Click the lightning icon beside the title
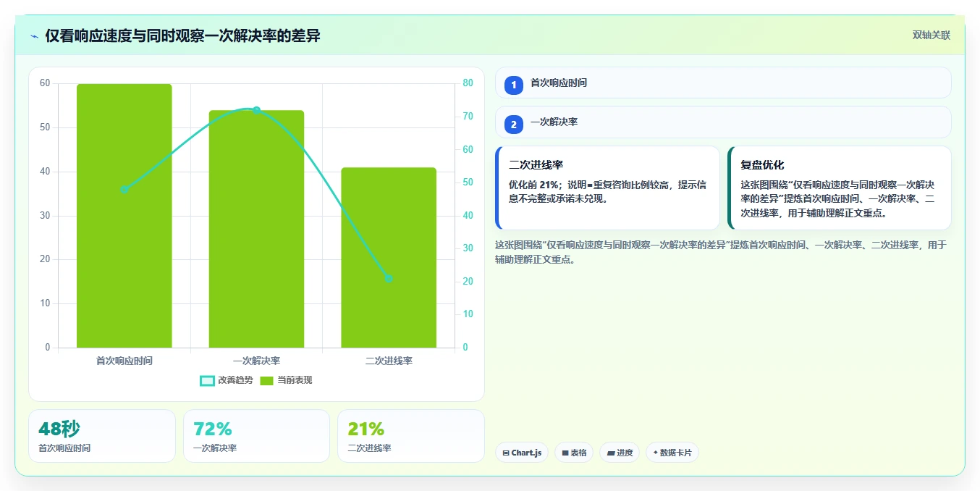The image size is (980, 491). point(35,36)
